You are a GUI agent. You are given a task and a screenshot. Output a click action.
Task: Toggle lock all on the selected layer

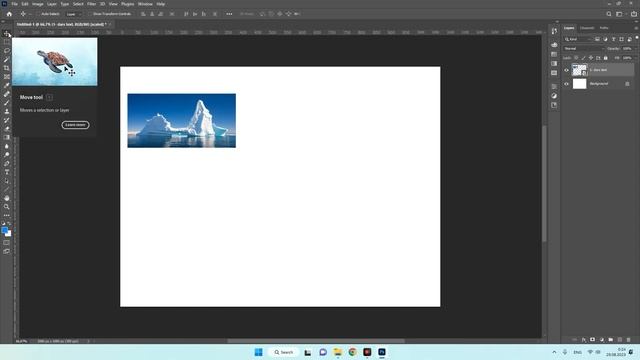606,58
